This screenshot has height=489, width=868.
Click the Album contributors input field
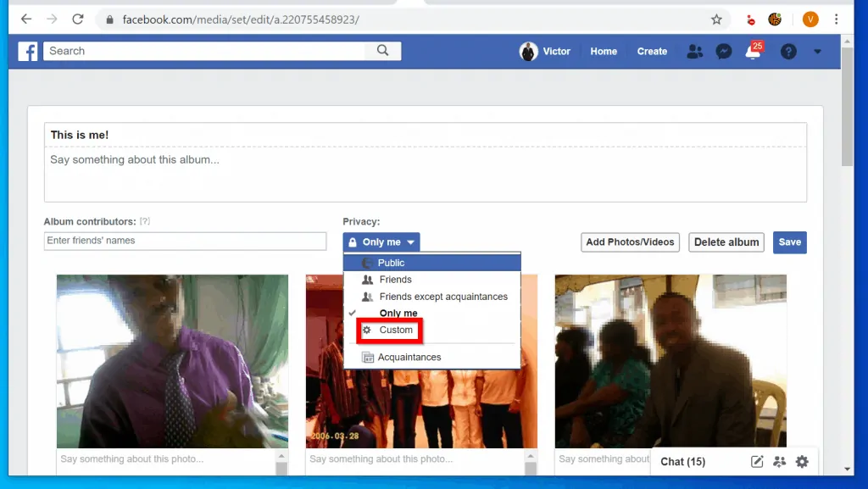pos(185,242)
